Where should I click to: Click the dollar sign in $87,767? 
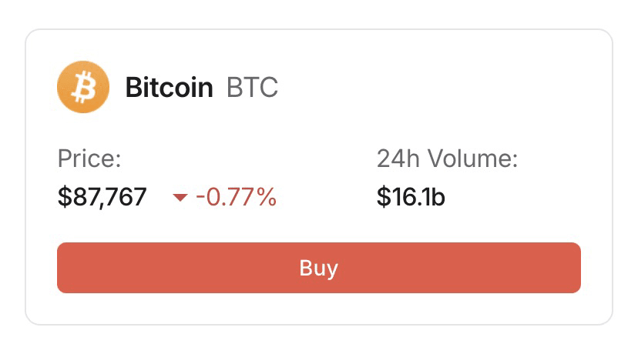click(63, 198)
